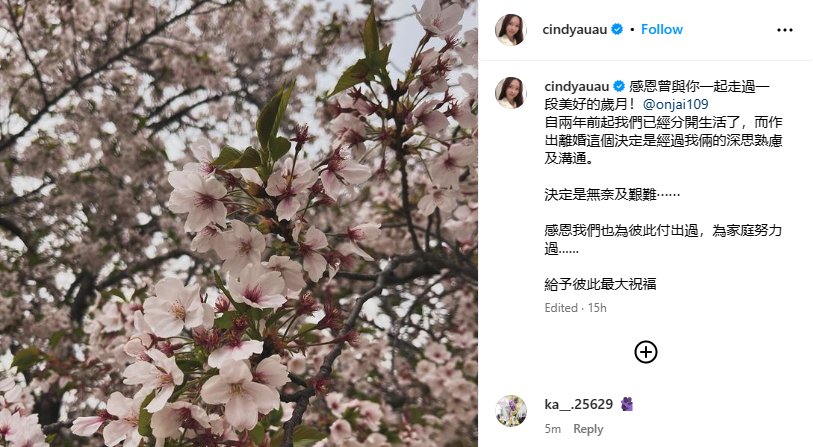Open cindyauau username in post header
813x447 pixels.
point(574,30)
